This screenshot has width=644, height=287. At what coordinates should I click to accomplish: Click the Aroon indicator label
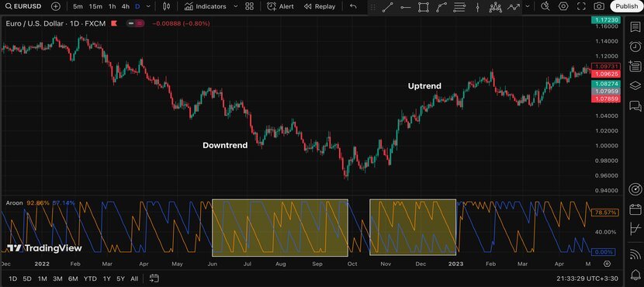coord(14,202)
